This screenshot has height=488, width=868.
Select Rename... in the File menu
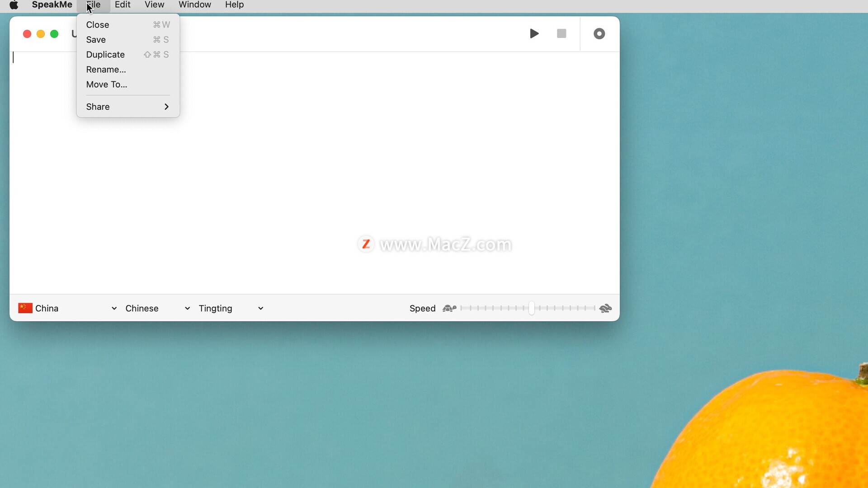click(x=128, y=70)
